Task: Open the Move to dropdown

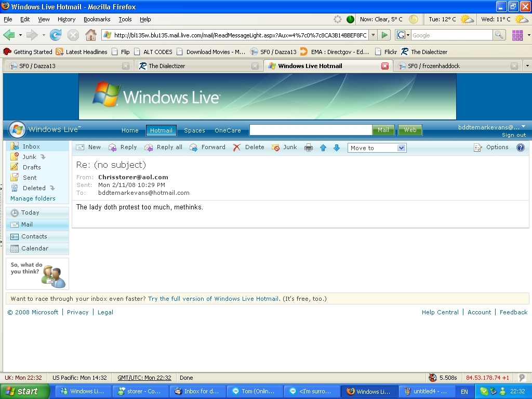Action: 377,148
